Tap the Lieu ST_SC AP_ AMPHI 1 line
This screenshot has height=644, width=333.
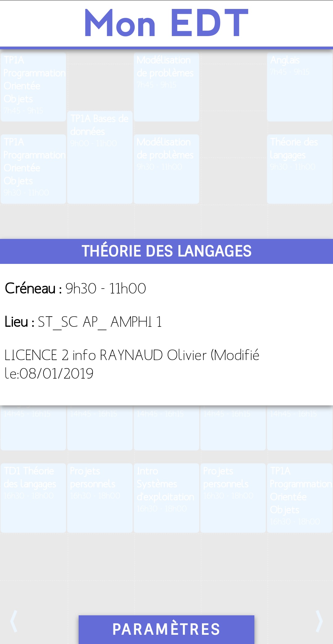click(x=83, y=322)
